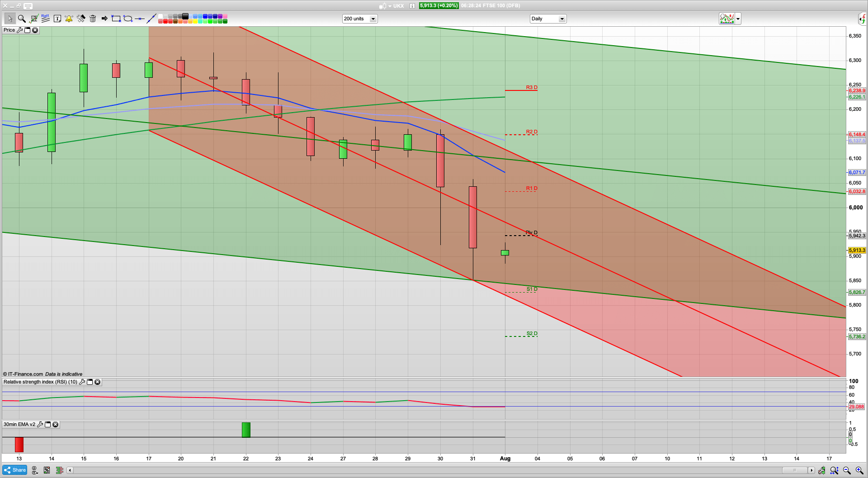Select the text annotation tool
Viewport: 868px width, 478px height.
click(x=57, y=19)
